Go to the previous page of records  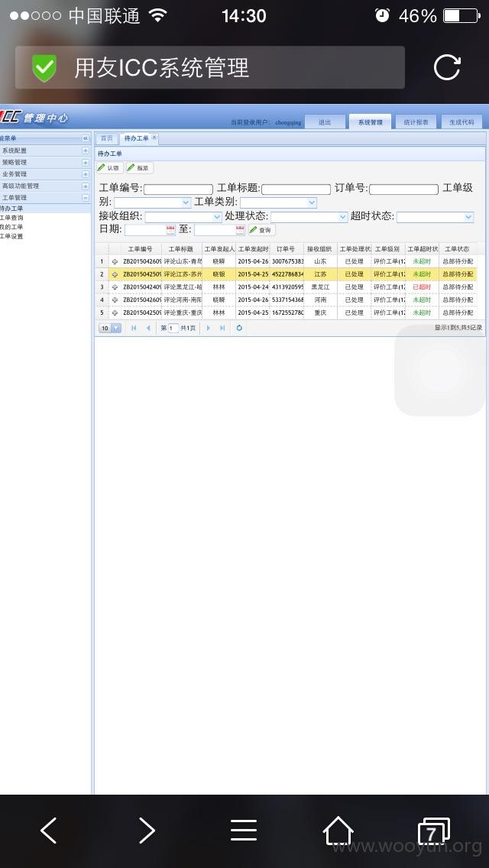(148, 328)
